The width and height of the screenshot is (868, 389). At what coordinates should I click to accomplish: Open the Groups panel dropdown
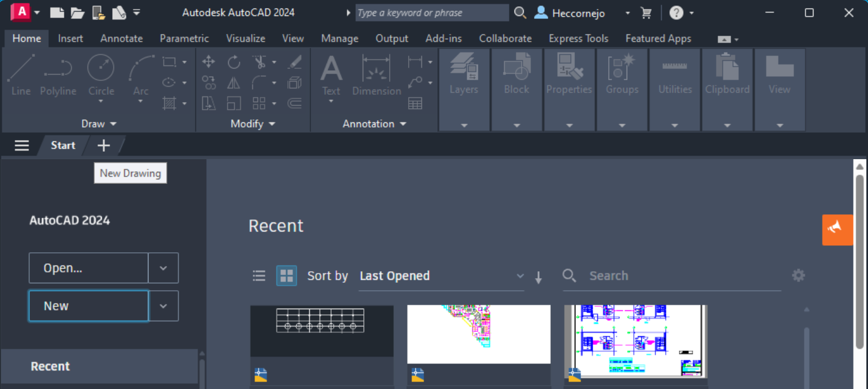[x=622, y=125]
